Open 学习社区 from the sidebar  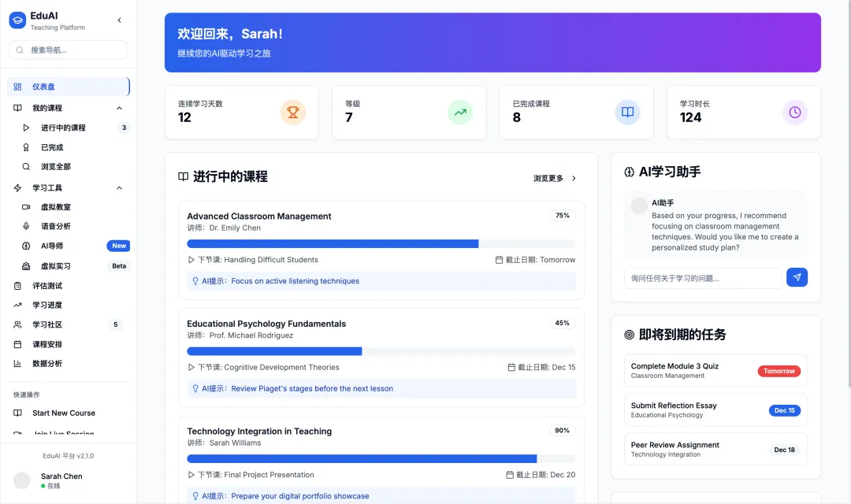click(47, 324)
